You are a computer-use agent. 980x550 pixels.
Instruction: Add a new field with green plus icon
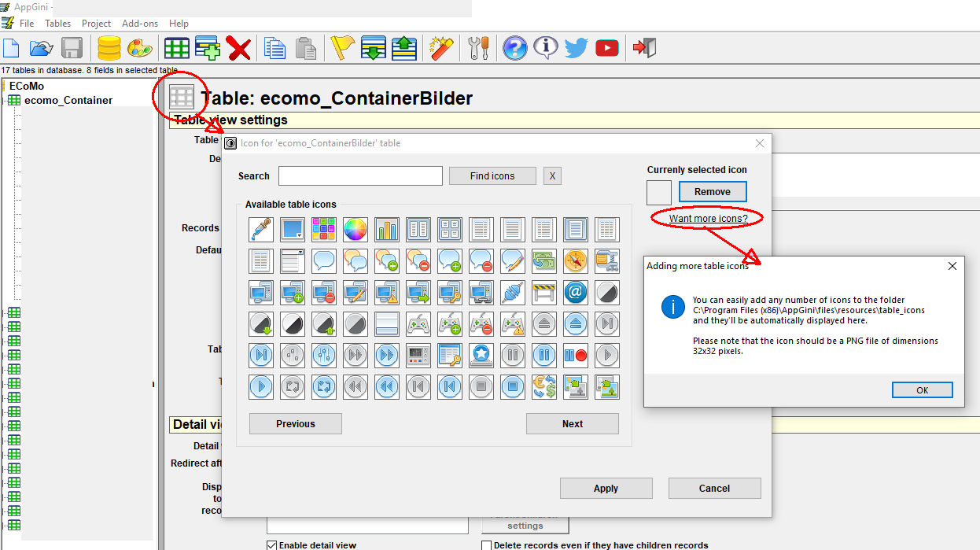pos(208,48)
